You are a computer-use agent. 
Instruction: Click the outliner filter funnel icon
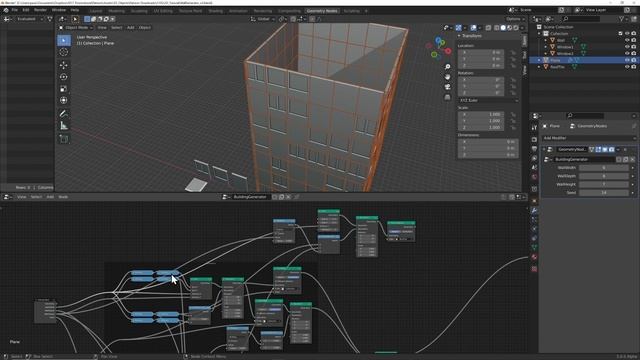[622, 19]
